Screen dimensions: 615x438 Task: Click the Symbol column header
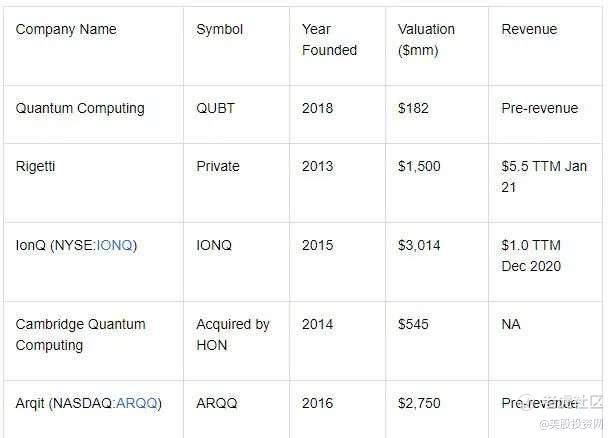pos(219,29)
